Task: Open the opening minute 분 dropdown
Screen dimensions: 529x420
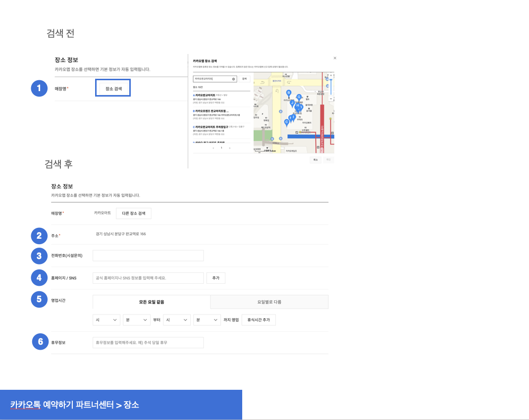Action: pyautogui.click(x=137, y=320)
